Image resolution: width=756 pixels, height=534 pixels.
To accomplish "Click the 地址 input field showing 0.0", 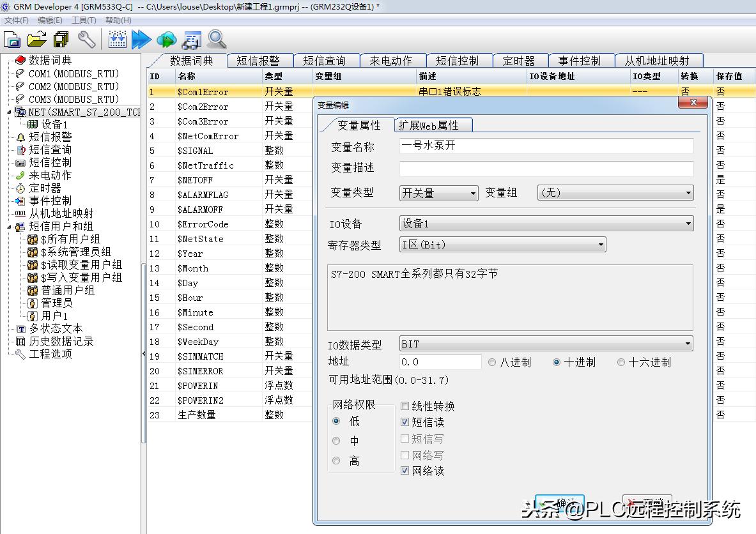I will pyautogui.click(x=441, y=362).
